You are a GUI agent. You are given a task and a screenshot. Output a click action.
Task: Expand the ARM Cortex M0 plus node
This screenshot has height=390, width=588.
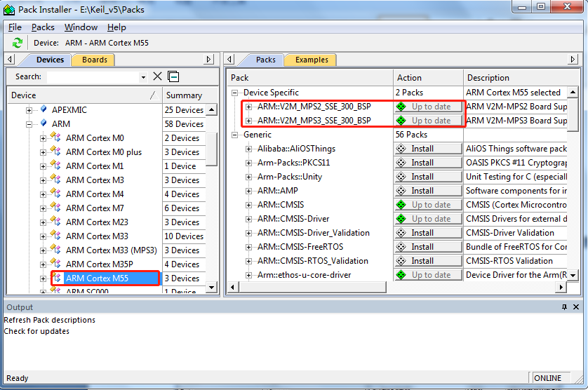click(x=43, y=152)
